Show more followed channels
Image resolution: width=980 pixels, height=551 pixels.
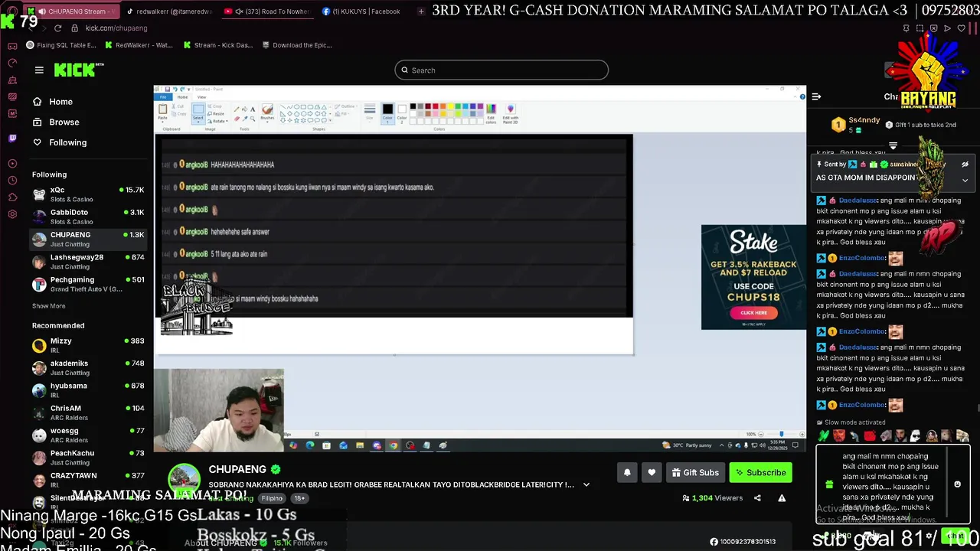(x=48, y=306)
